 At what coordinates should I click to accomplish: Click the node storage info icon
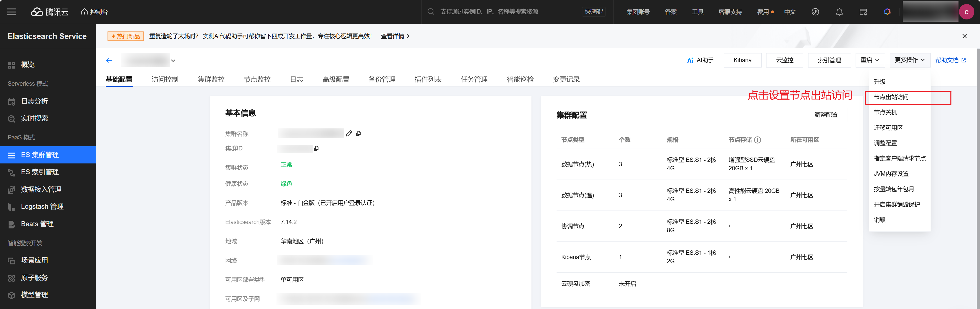point(758,140)
